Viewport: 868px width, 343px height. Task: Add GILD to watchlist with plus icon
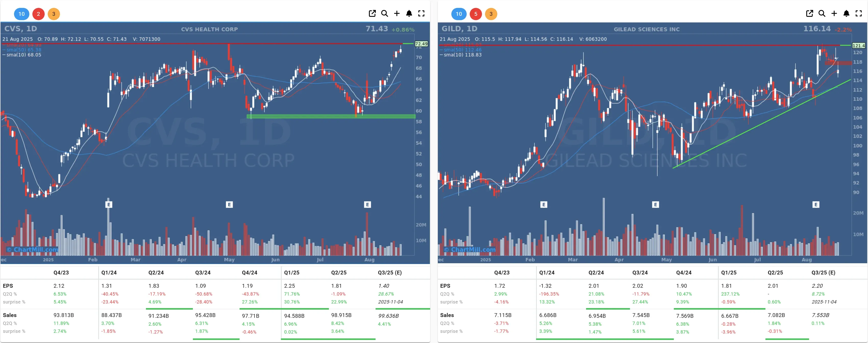(834, 14)
